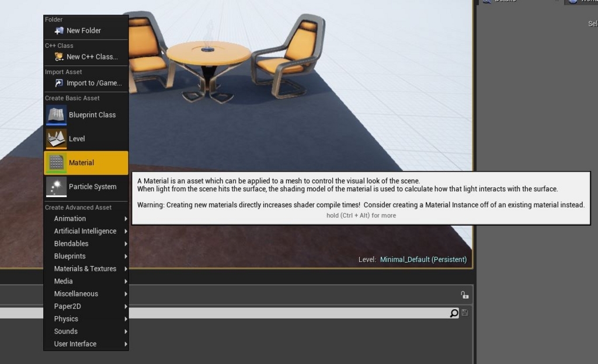Expand the Paper2D submenu
598x364 pixels.
click(86, 306)
